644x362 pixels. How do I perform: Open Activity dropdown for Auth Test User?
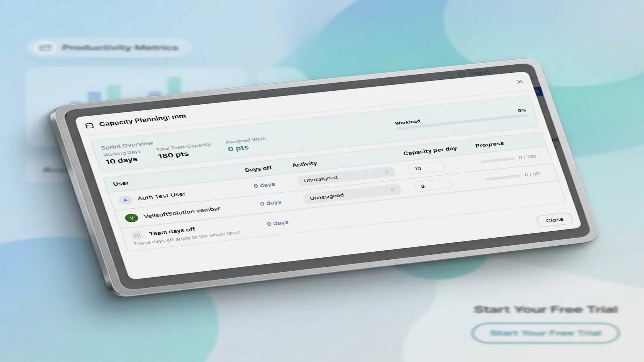point(345,176)
